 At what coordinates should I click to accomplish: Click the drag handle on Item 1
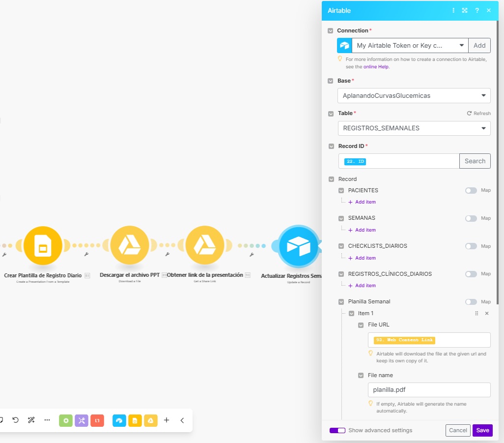(x=476, y=313)
